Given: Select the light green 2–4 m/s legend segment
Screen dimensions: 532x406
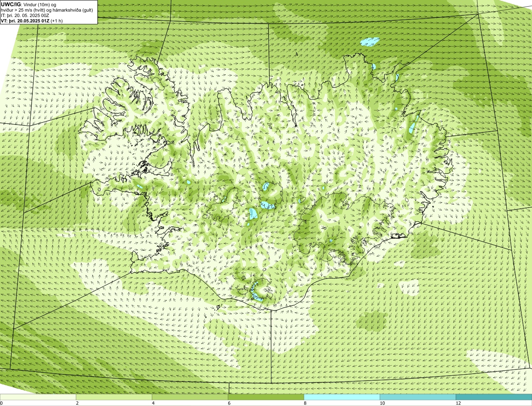Looking at the screenshot, I should pos(114,397).
